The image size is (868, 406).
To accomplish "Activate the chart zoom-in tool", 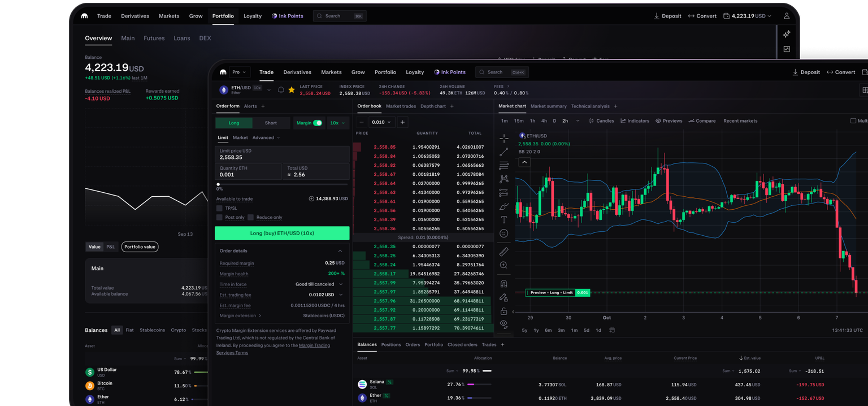I will point(504,265).
